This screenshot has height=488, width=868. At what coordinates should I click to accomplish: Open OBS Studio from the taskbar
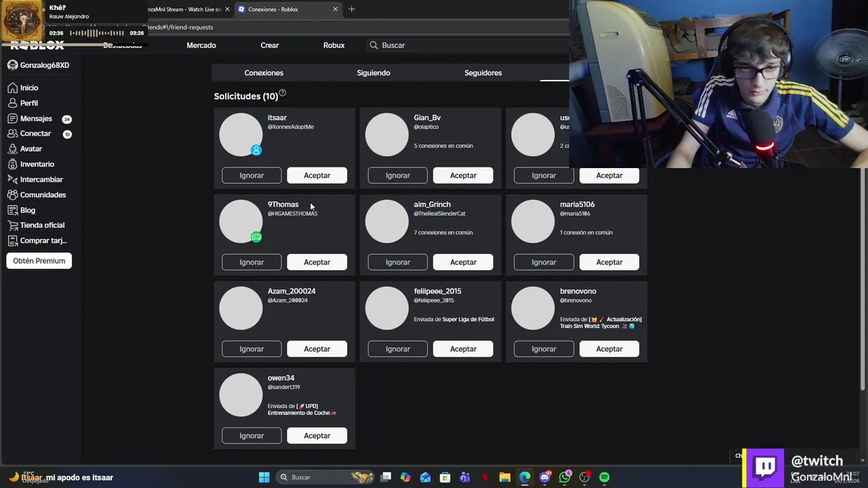coord(585,477)
